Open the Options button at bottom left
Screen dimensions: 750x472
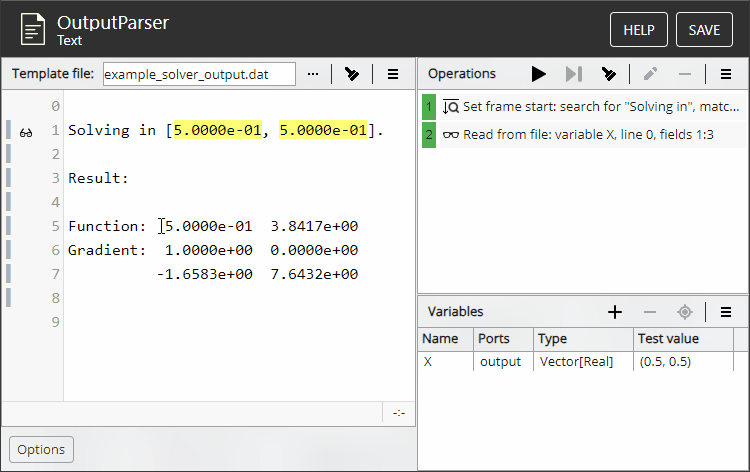41,450
